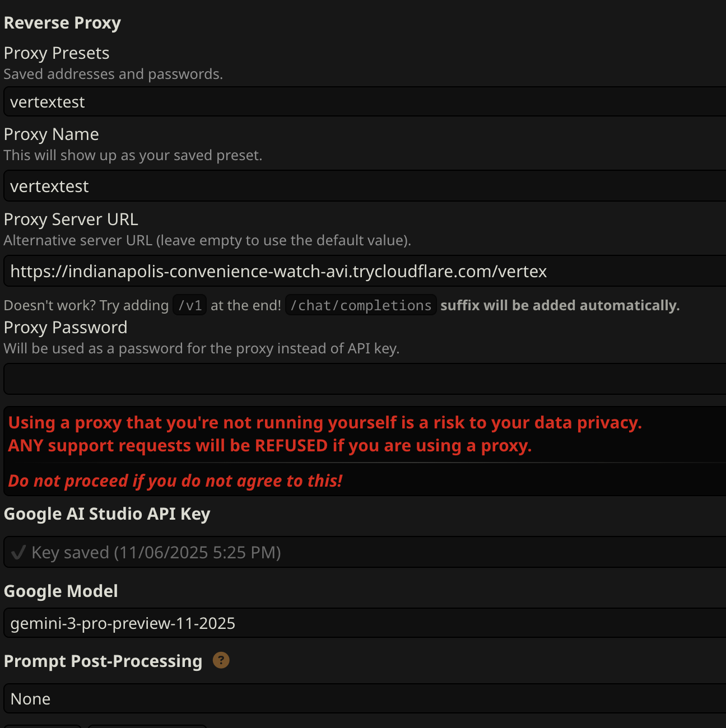Click the Google AI Studio API Key heading
Screen dimensions: 726x728
click(107, 514)
